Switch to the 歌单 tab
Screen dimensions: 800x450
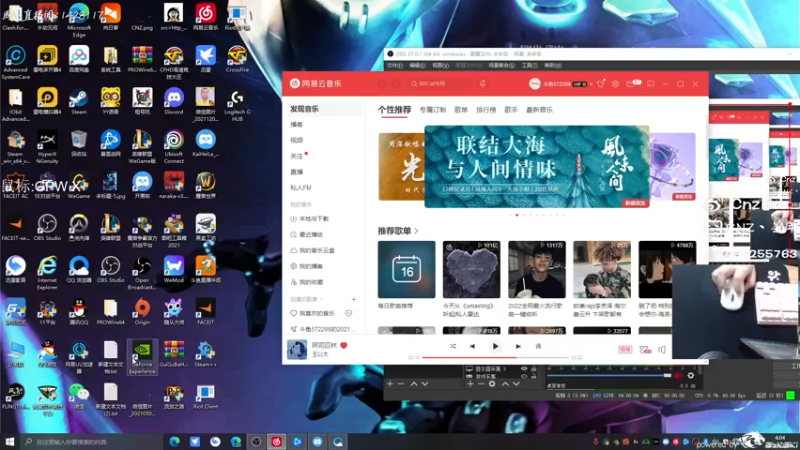pyautogui.click(x=461, y=110)
